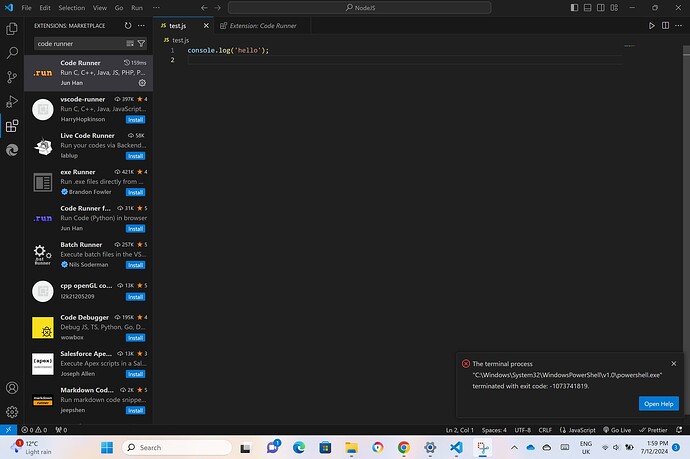This screenshot has height=459, width=690.
Task: Open the Run menu
Action: click(137, 7)
